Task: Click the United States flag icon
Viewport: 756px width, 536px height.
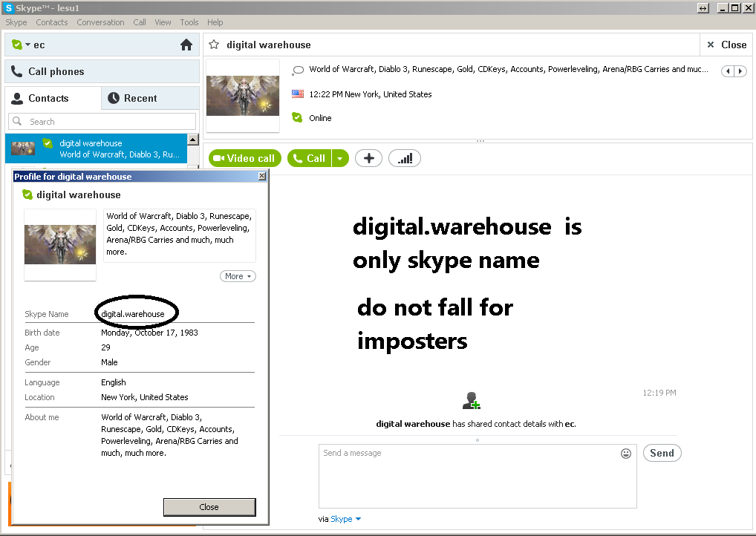Action: [298, 94]
